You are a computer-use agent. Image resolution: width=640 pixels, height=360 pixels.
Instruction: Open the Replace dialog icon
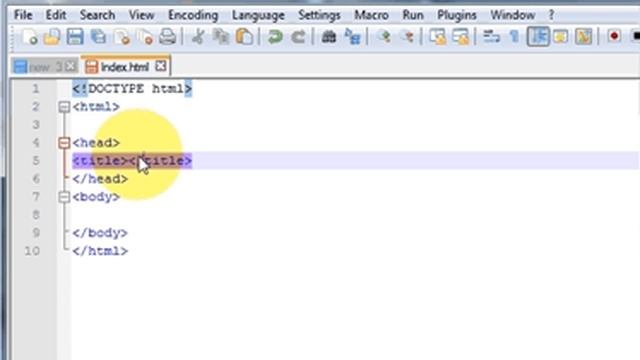point(352,37)
